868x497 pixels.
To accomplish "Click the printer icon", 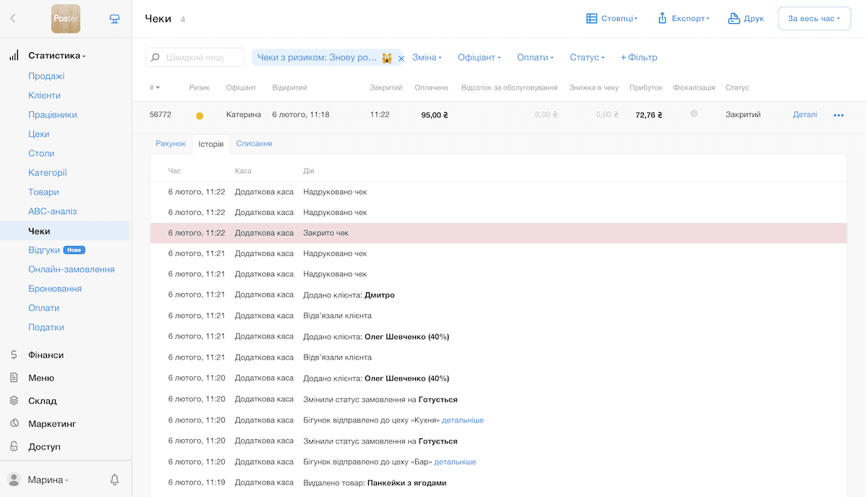I will (x=734, y=19).
